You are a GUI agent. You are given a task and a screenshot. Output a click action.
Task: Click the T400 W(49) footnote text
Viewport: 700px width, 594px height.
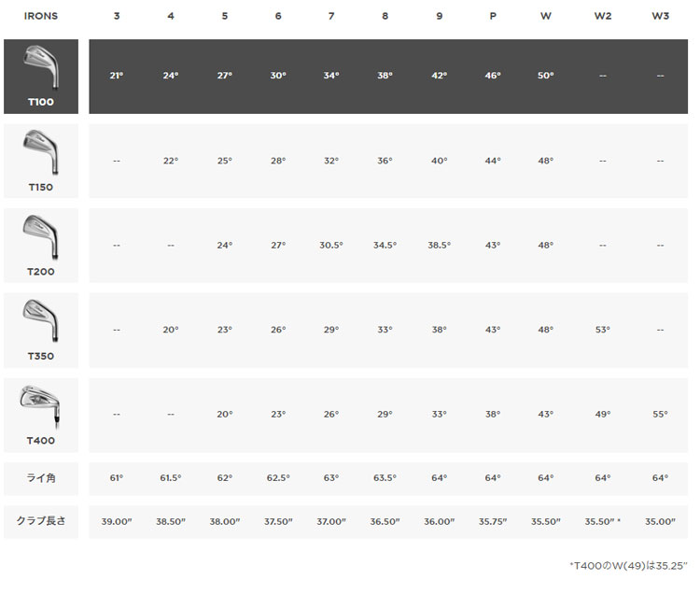pos(630,565)
